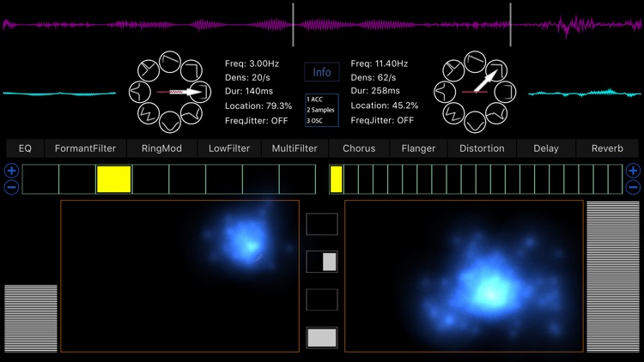
Task: Click 'Freq: 11.40Hz' value
Action: (x=379, y=63)
